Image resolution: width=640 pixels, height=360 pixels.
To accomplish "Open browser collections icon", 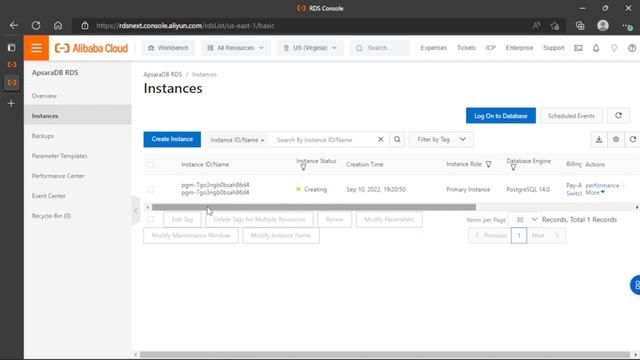I will 580,26.
